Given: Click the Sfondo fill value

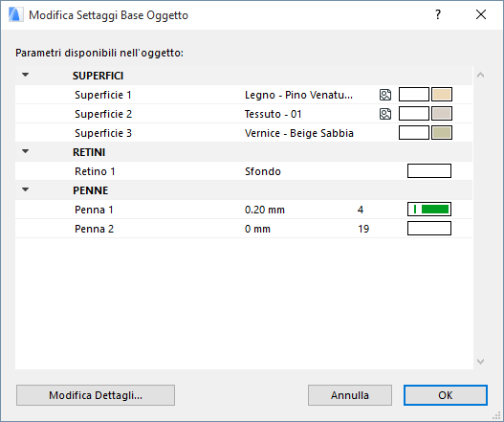Looking at the screenshot, I should click(263, 171).
